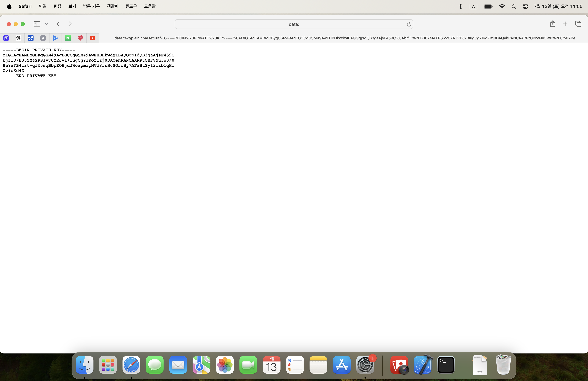
Task: Open Reminders from the Dock
Action: click(295, 365)
